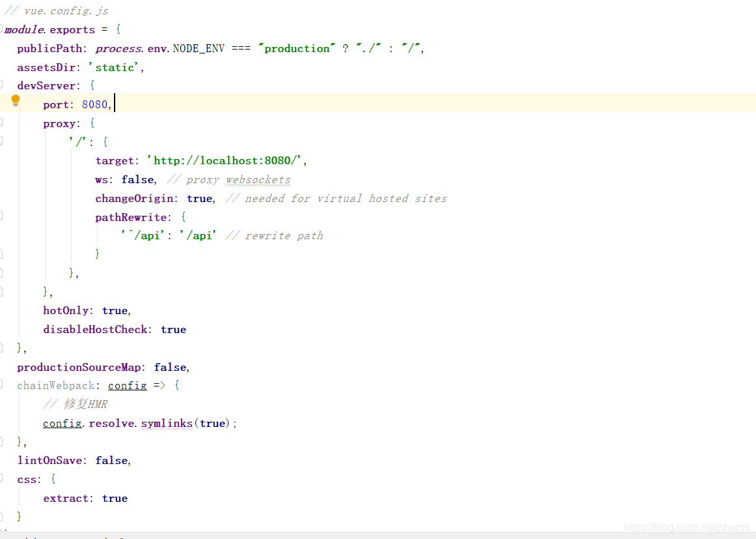Click the 'disableHostCheck' property
Image resolution: width=756 pixels, height=539 pixels.
[x=95, y=330]
